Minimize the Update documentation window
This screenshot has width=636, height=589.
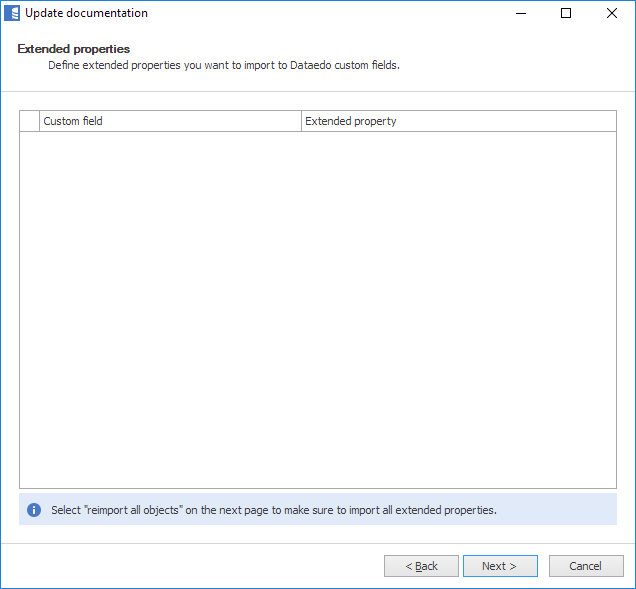521,13
